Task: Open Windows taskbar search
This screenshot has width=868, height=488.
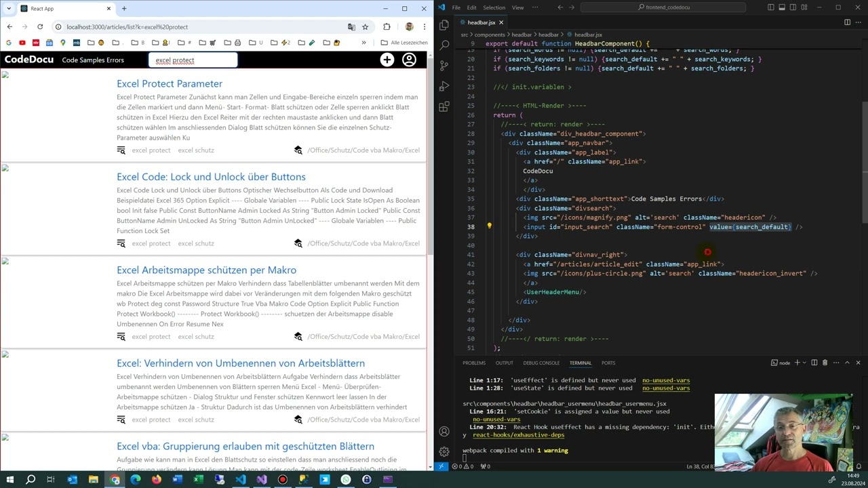Action: tap(31, 479)
